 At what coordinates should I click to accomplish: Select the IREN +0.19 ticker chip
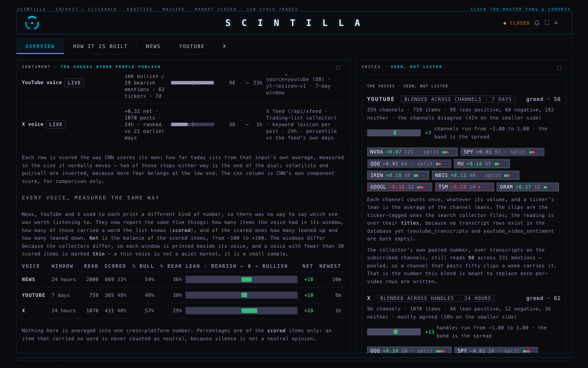[398, 175]
